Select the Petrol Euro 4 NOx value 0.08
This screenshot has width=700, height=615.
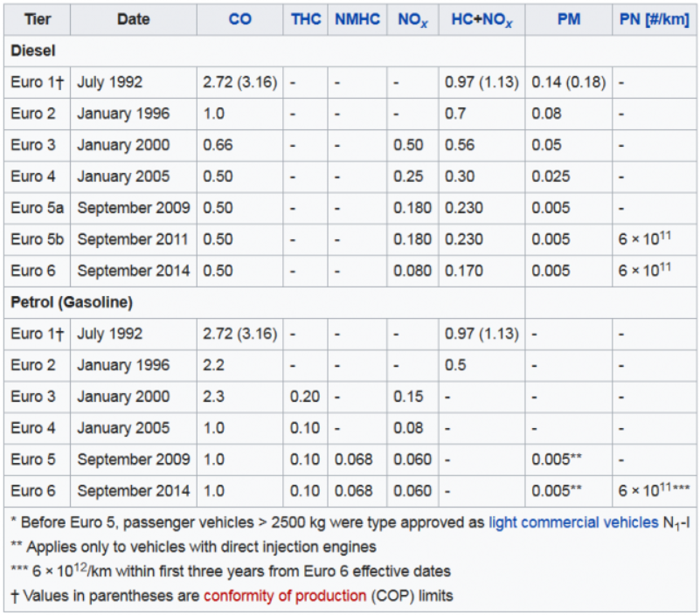[408, 428]
